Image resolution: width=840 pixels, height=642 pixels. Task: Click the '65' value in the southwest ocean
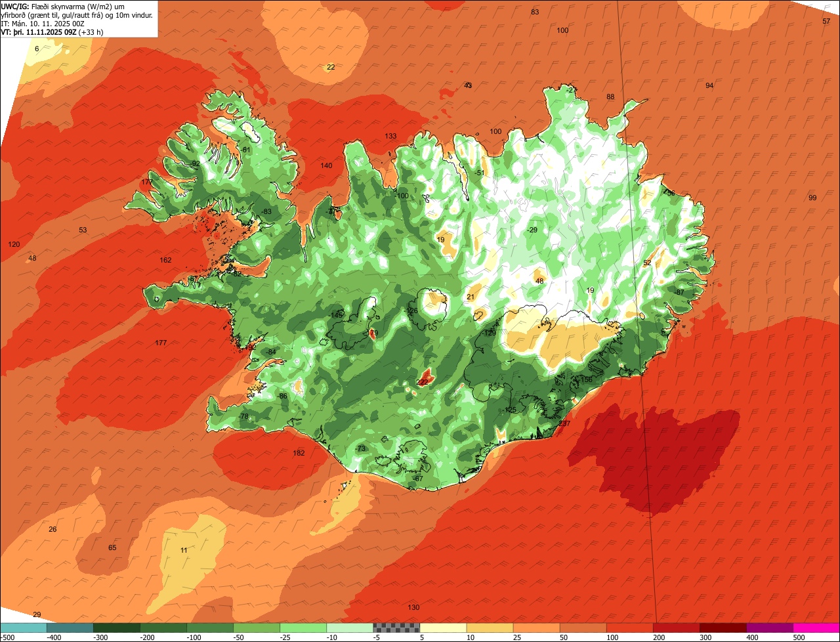point(112,547)
